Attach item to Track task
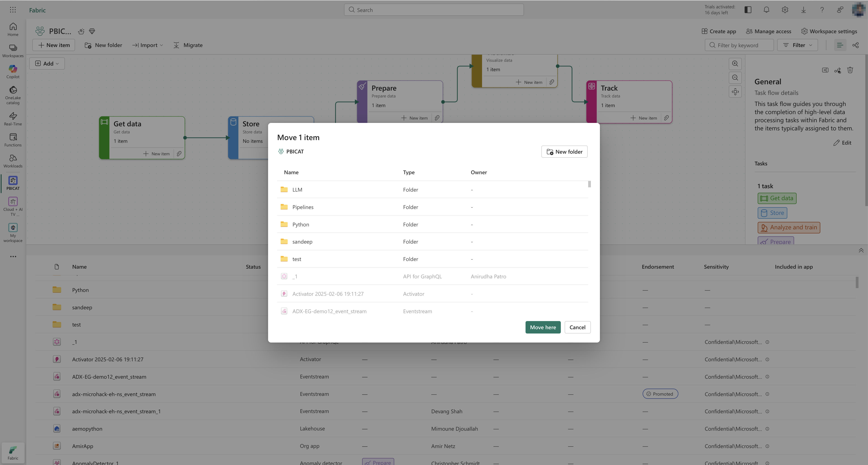Image resolution: width=868 pixels, height=465 pixels. [666, 118]
